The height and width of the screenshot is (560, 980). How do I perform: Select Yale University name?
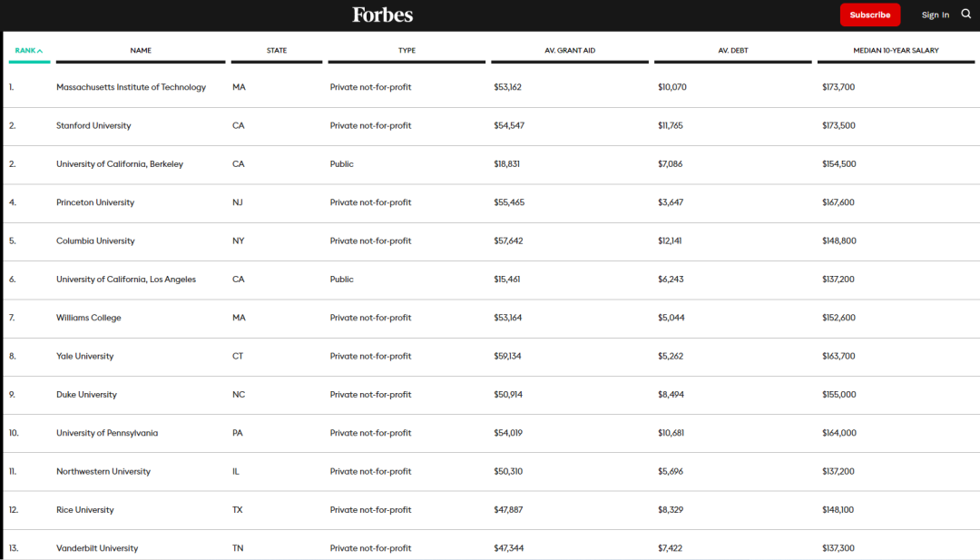(x=85, y=357)
